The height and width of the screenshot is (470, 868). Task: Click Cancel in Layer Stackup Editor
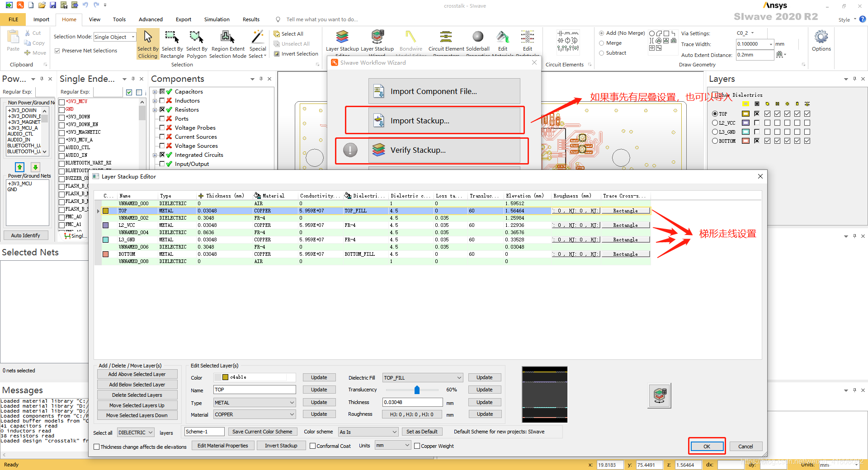coord(745,446)
